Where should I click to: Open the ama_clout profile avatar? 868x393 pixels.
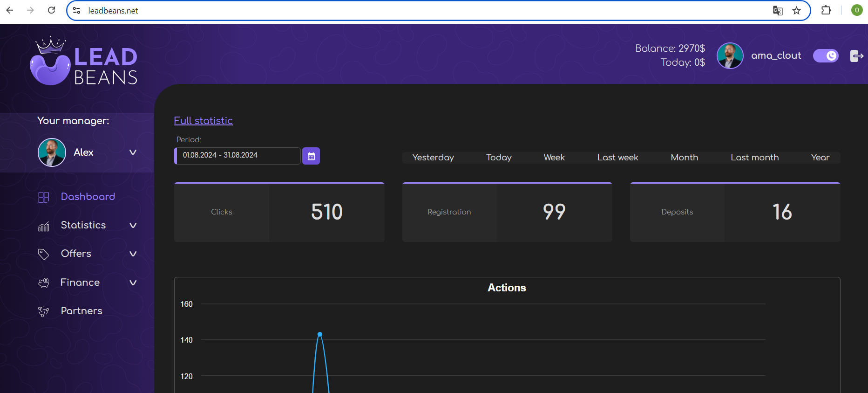pyautogui.click(x=730, y=55)
